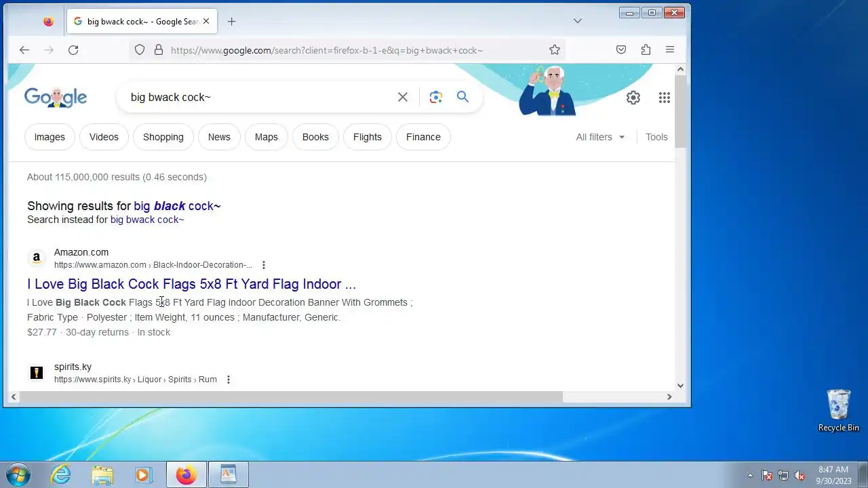Click the Amazon.com site name
The width and height of the screenshot is (868, 488).
click(81, 252)
